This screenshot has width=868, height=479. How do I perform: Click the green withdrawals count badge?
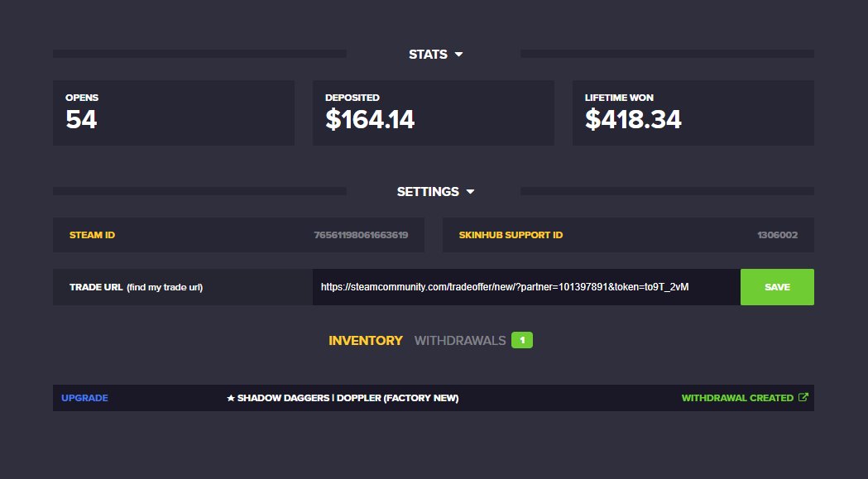tap(522, 340)
